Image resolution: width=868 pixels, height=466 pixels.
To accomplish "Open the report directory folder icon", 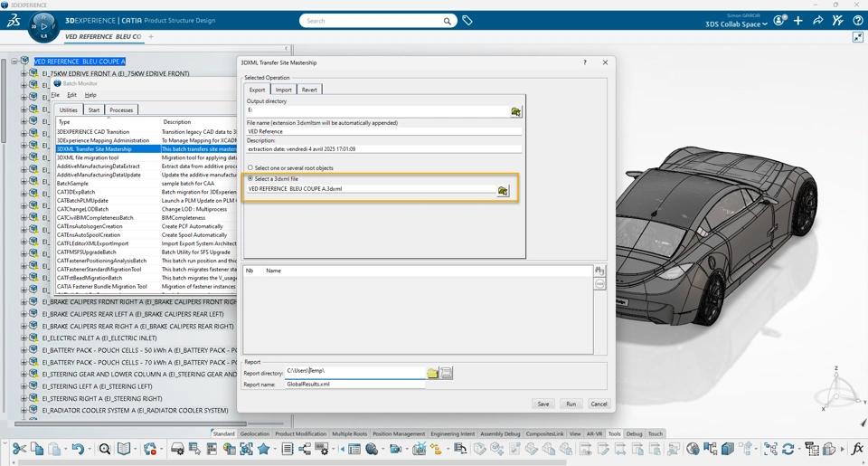I will (x=432, y=373).
